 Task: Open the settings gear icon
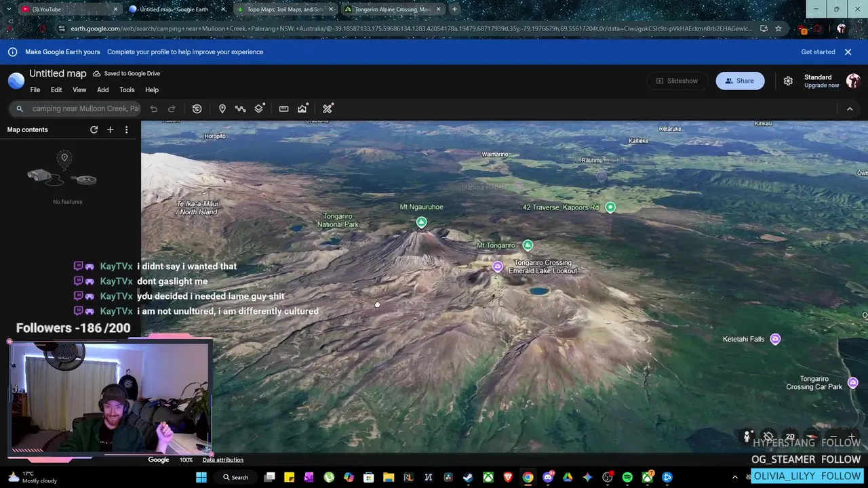click(788, 81)
